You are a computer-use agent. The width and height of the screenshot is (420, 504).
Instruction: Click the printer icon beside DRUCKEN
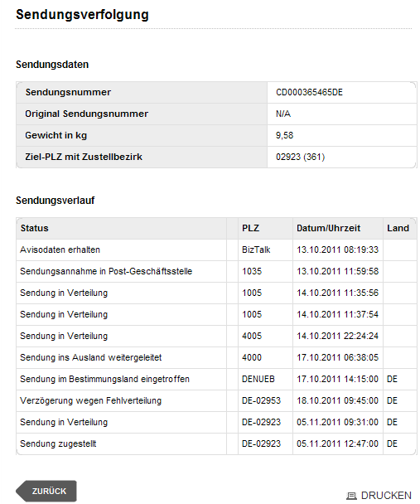(351, 496)
